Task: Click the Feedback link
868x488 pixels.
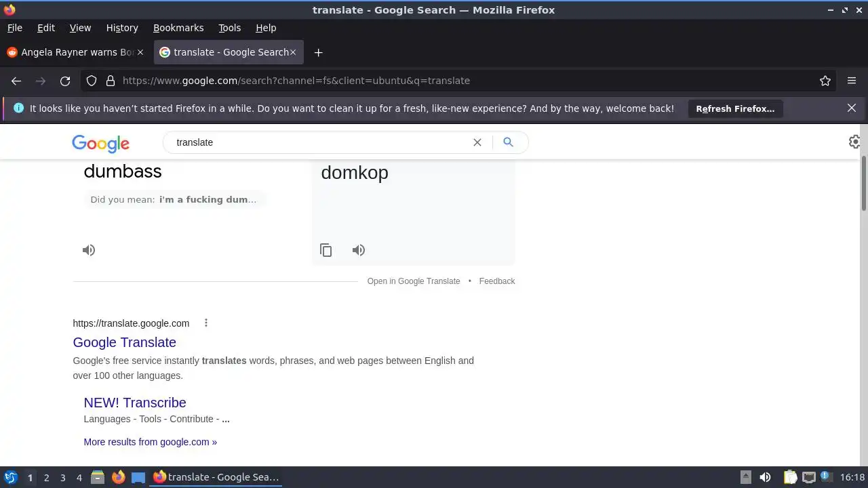Action: click(497, 281)
